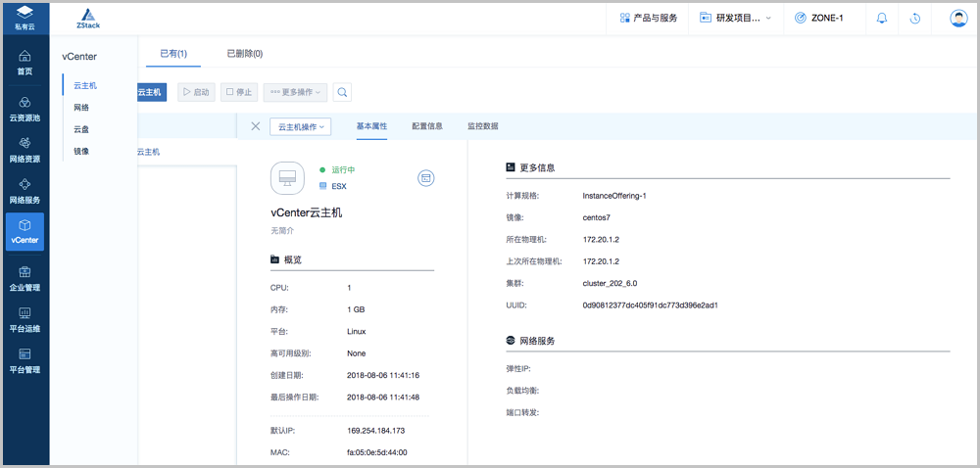Click the 停止 stop button
Screen dimensions: 980x468
tap(239, 92)
